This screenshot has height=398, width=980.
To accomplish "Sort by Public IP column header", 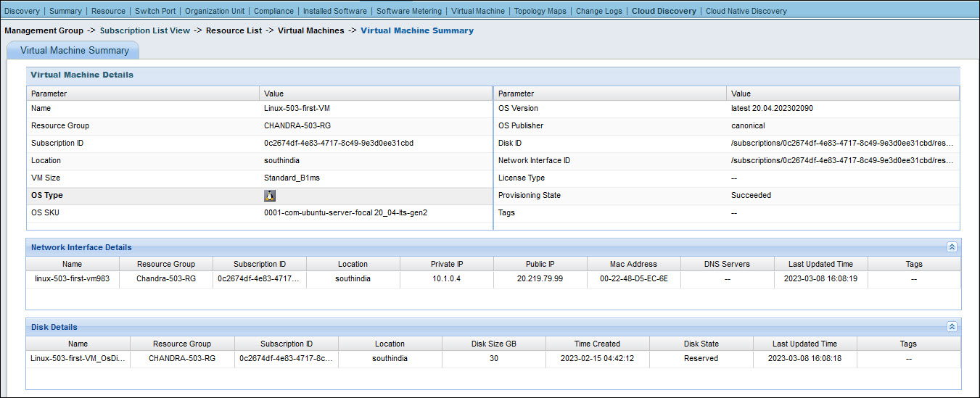I will [540, 265].
